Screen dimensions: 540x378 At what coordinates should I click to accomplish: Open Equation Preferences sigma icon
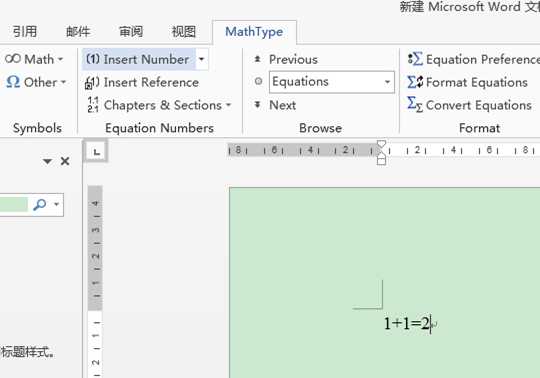(415, 59)
